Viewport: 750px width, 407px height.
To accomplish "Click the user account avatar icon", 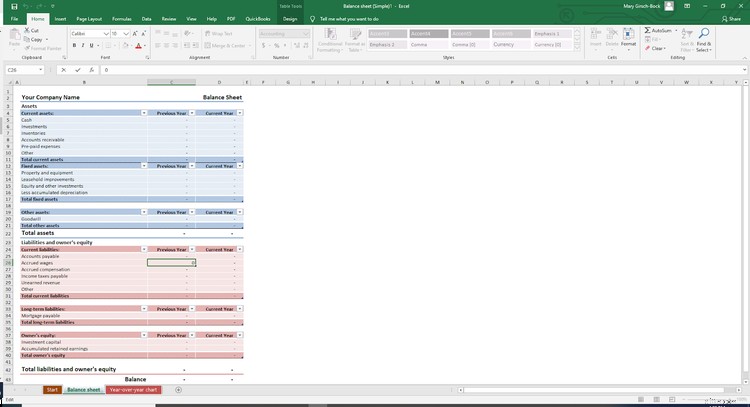I will point(669,6).
